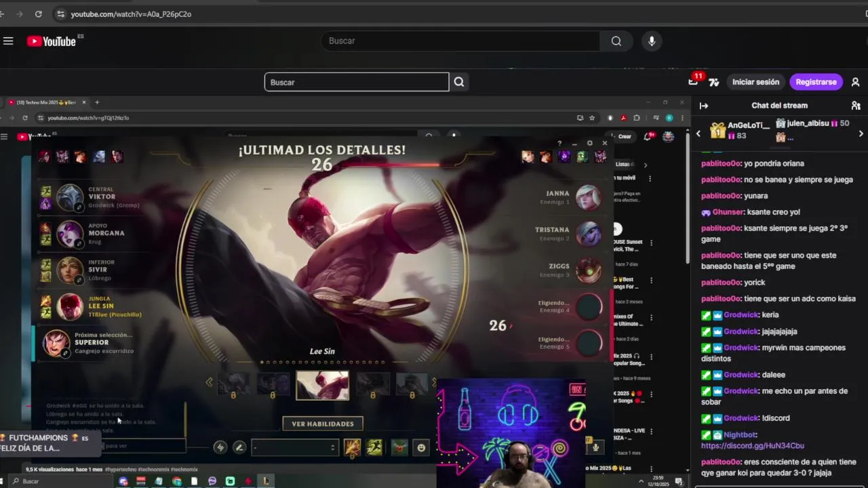Screen dimensions: 868x488
Task: Click the pencil edit rune page icon
Action: pos(239,447)
